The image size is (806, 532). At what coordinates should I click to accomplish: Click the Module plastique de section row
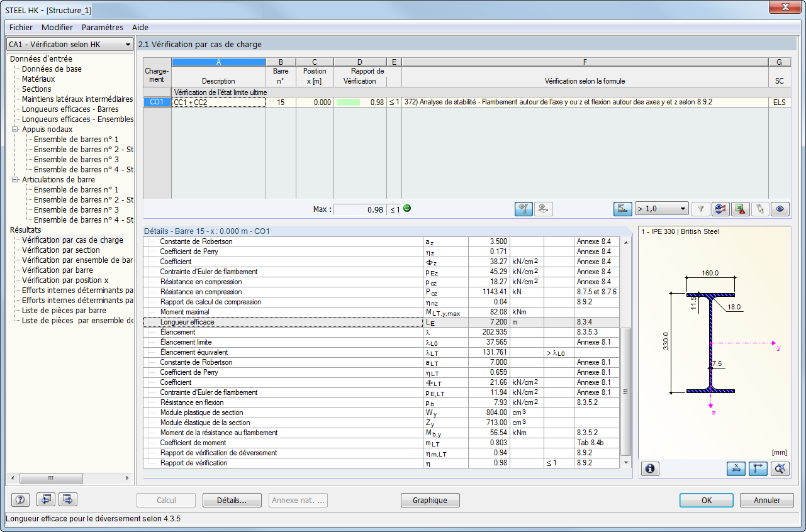[382, 413]
